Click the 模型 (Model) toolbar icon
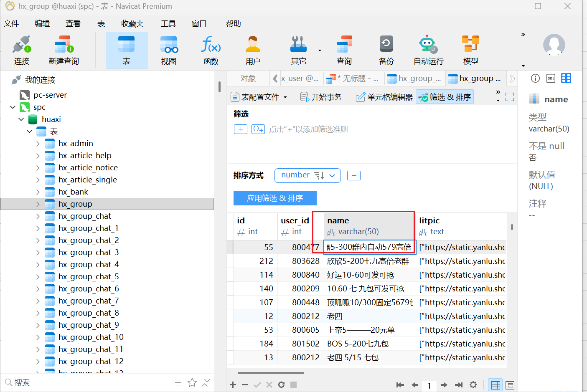587x392 pixels. (470, 50)
